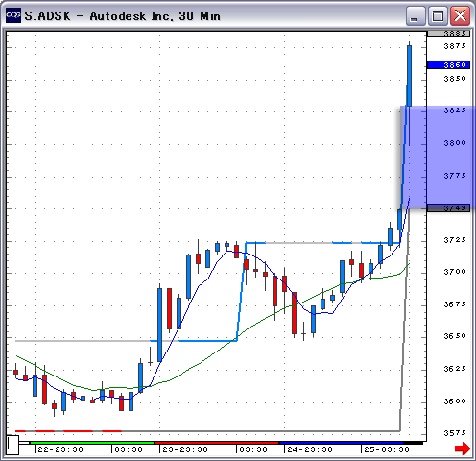Click the 3600 price axis label

(x=455, y=401)
